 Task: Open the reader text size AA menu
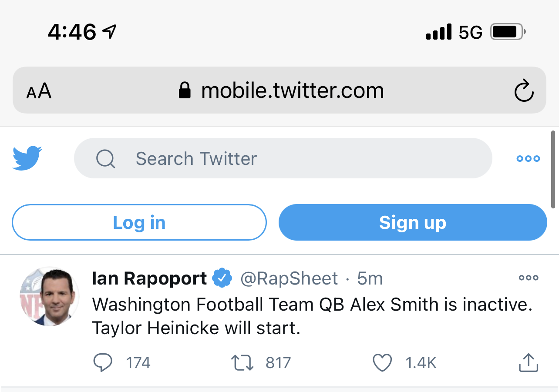tap(39, 91)
